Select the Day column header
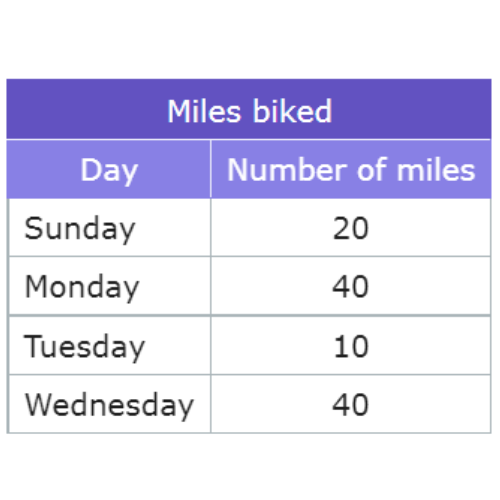 [x=109, y=171]
